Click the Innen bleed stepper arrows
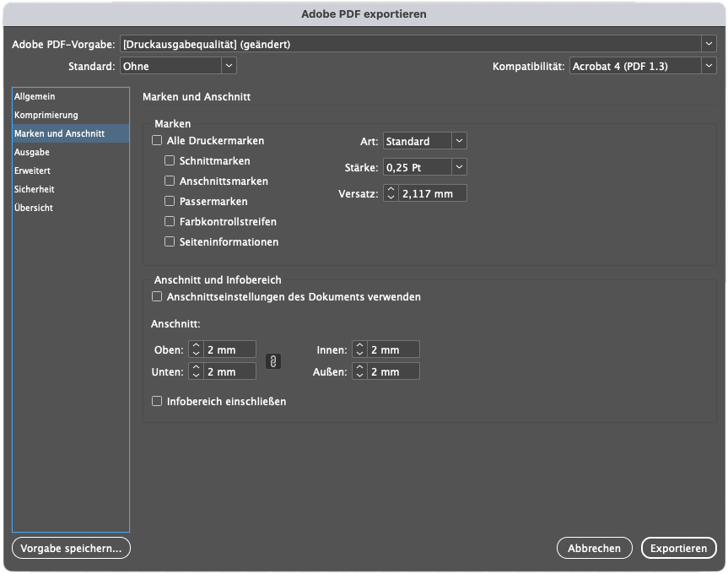 pos(360,349)
